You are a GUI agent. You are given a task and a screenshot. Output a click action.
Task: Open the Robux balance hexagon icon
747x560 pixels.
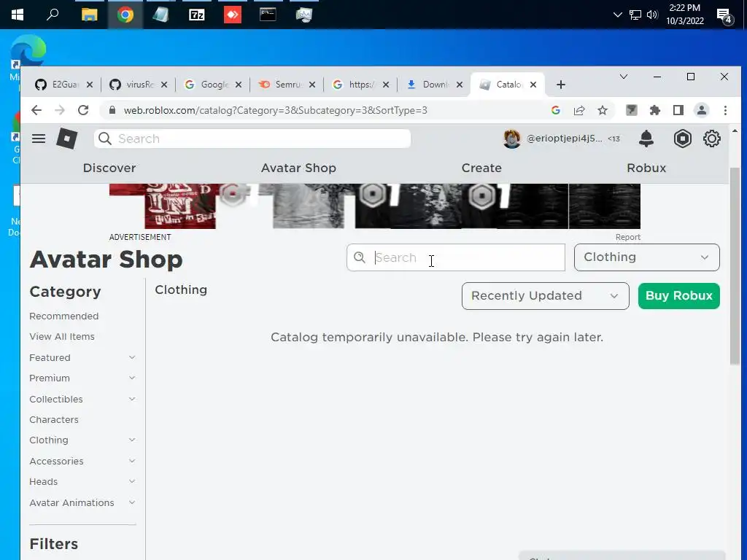(x=682, y=139)
